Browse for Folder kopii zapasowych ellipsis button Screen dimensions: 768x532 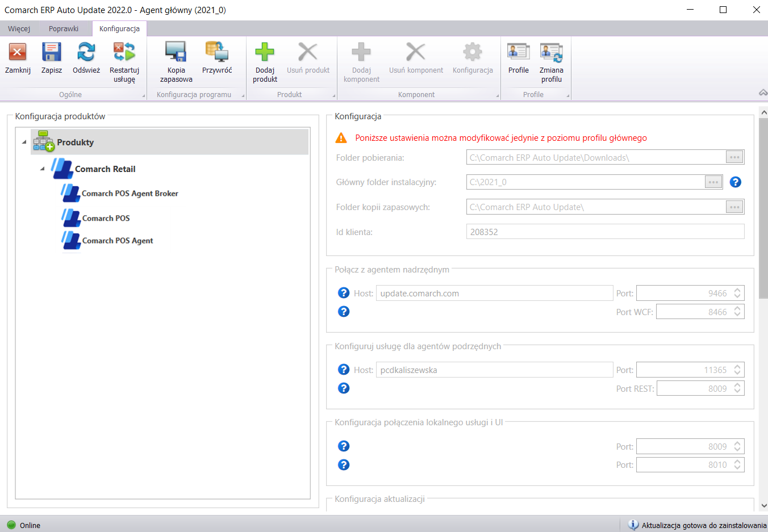pyautogui.click(x=734, y=207)
